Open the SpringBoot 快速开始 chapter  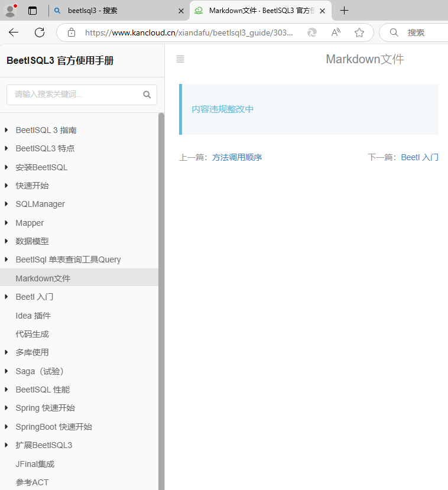pyautogui.click(x=54, y=427)
